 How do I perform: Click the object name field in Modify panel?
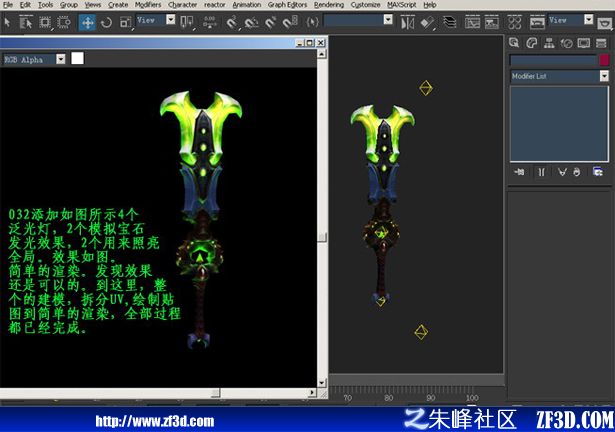(x=553, y=60)
